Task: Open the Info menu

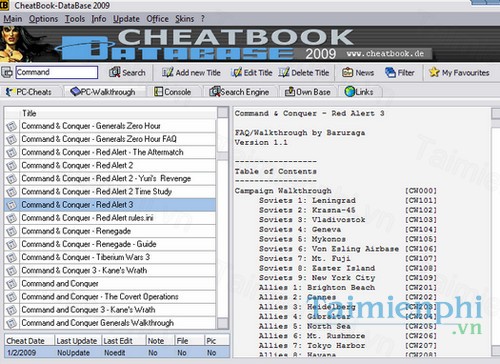Action: point(99,19)
